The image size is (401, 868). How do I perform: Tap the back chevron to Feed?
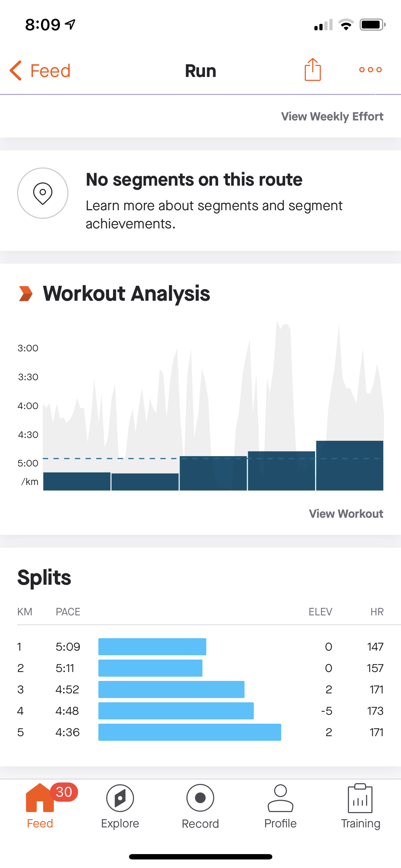tap(16, 71)
